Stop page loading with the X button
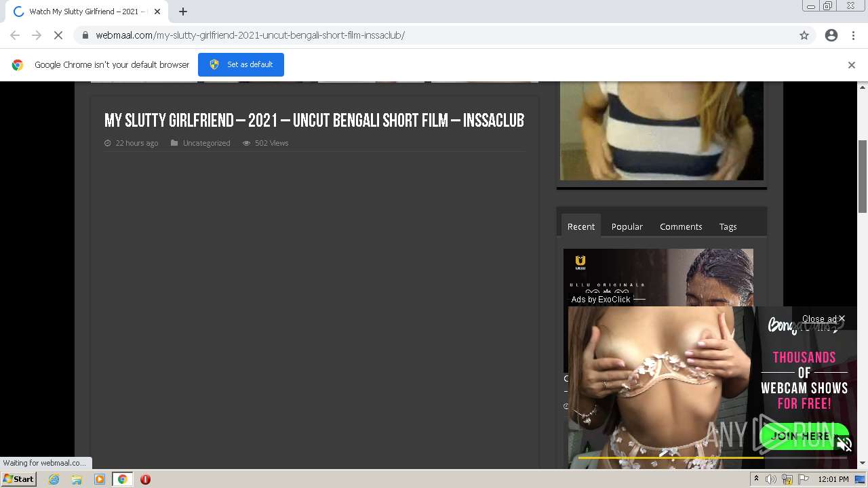 click(58, 35)
